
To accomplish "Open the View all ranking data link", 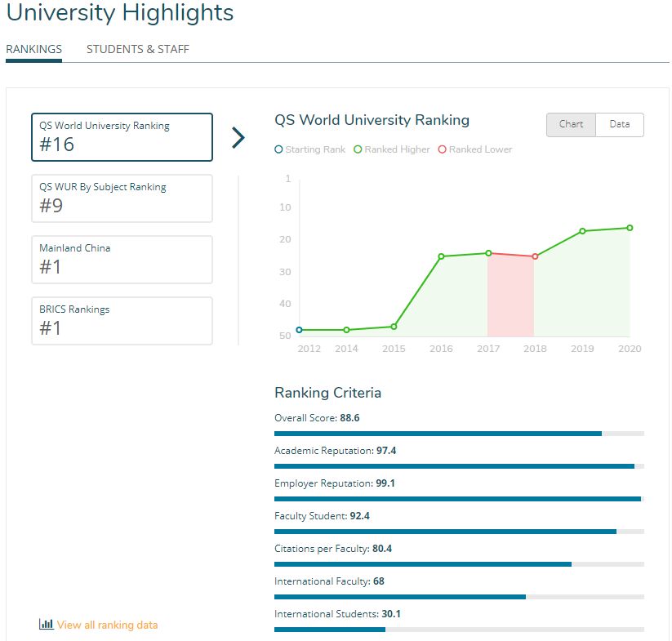I will tap(107, 625).
